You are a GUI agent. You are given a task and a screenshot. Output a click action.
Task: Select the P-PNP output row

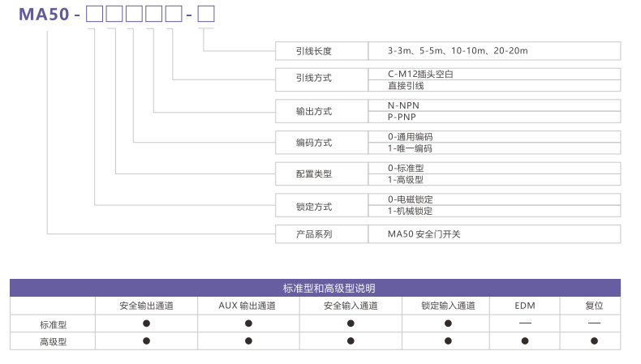coord(494,117)
